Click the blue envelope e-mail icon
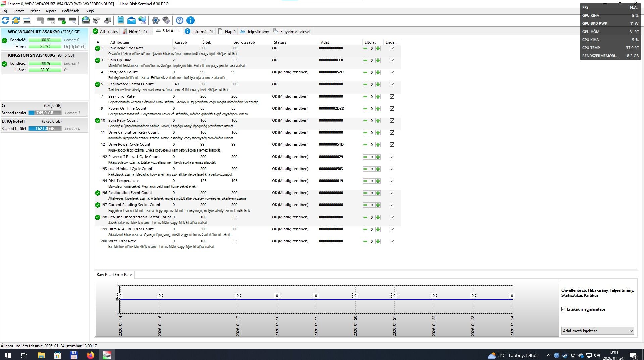 (131, 20)
